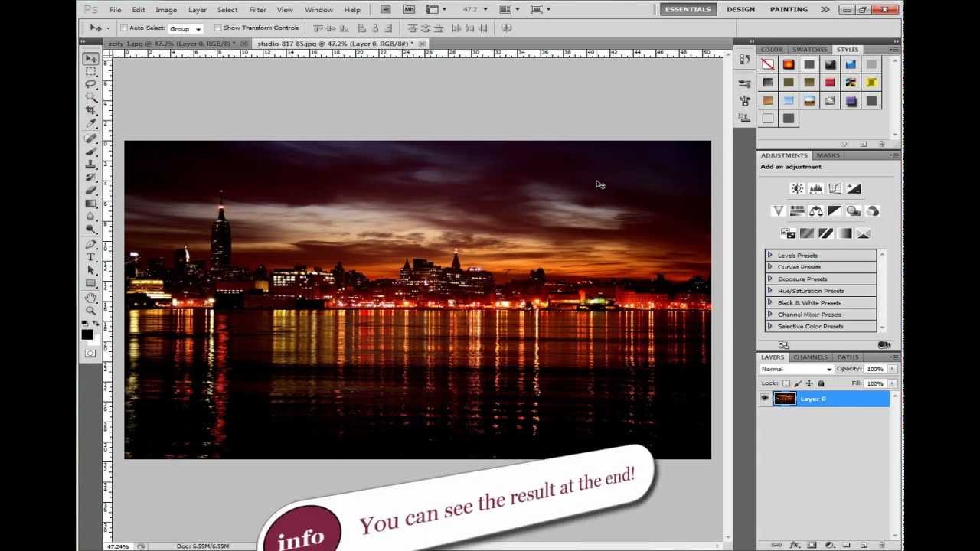
Task: Select the Eraser tool
Action: (90, 191)
